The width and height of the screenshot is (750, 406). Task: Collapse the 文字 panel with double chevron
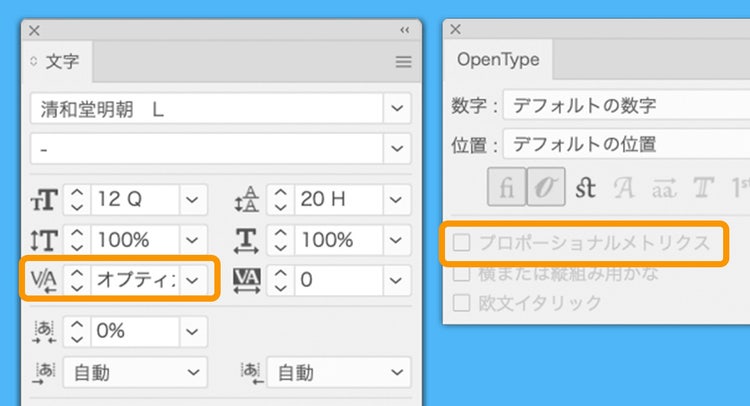click(x=405, y=31)
